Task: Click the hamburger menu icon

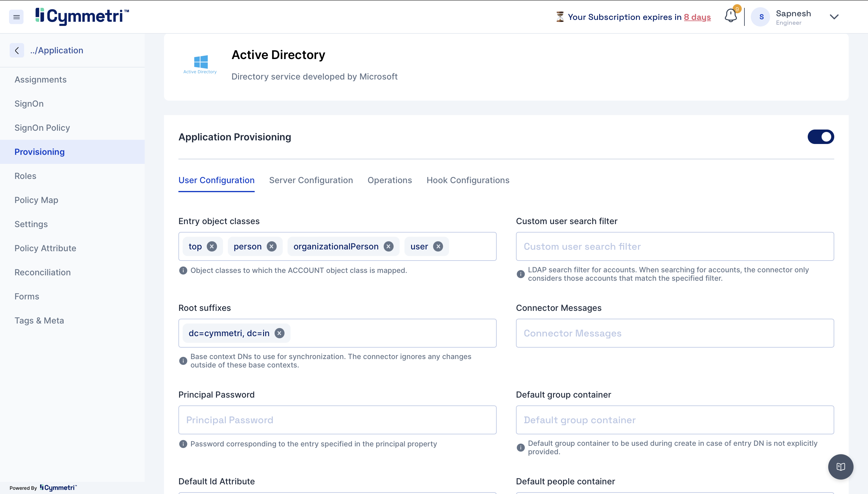Action: coord(16,17)
